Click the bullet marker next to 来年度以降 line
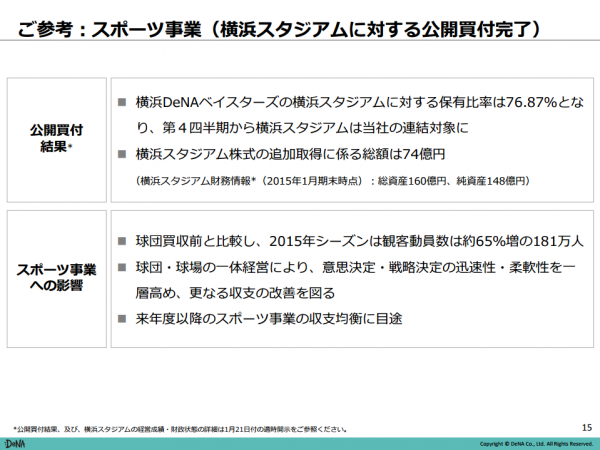The width and height of the screenshot is (600, 450). point(122,319)
